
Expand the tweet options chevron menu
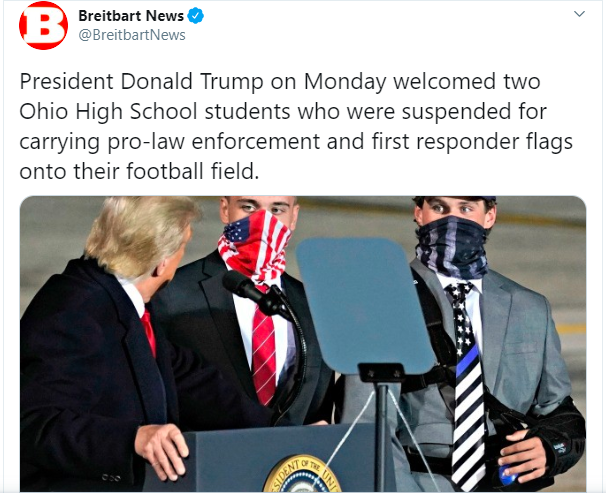579,14
